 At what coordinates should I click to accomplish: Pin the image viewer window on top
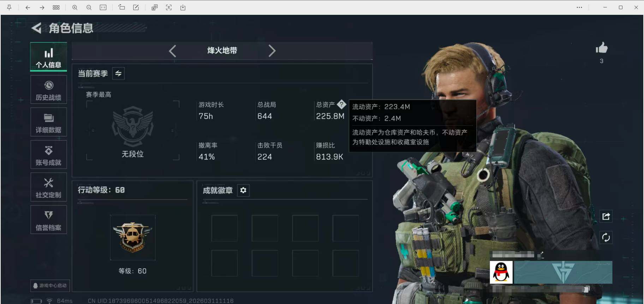click(x=9, y=7)
